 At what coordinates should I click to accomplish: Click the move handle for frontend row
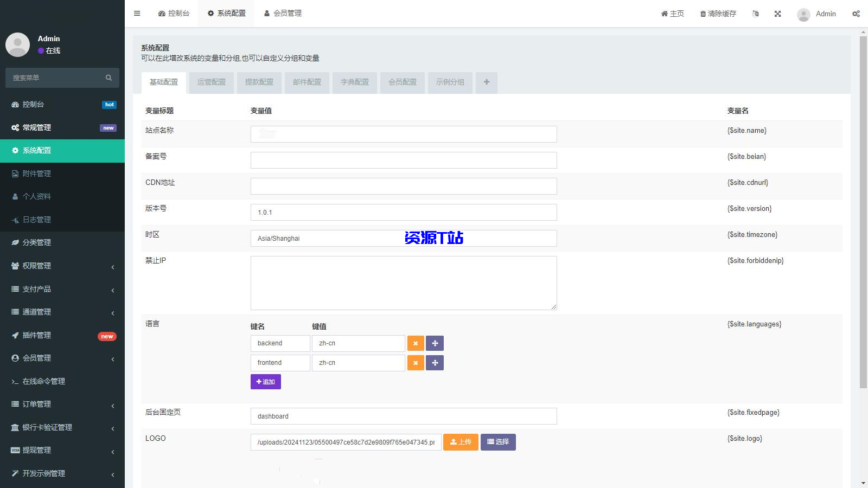(435, 363)
